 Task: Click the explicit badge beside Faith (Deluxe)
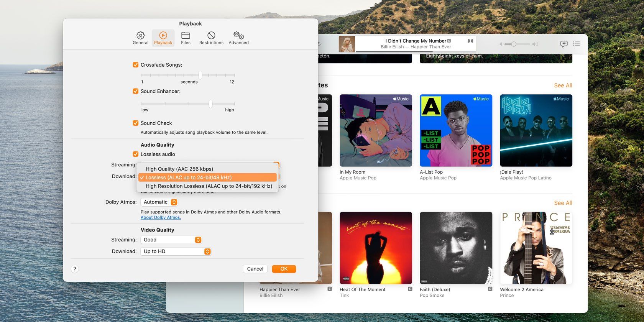pos(490,289)
